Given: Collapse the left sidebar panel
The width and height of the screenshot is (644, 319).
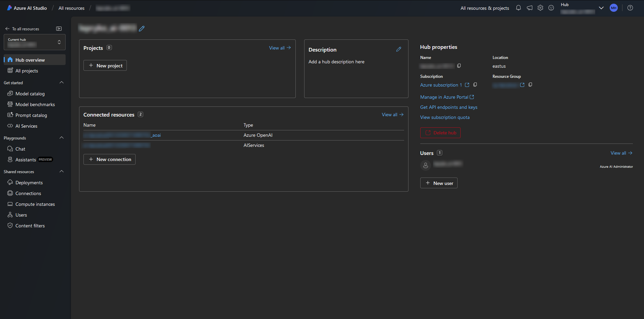Looking at the screenshot, I should pos(59,29).
